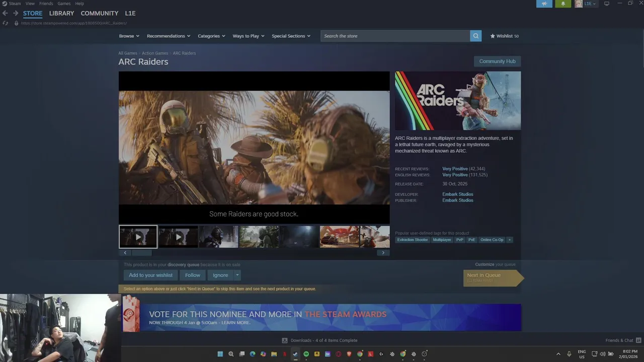Viewport: 644px width, 362px height.
Task: Go forward with the forward arrow
Action: [x=16, y=13]
